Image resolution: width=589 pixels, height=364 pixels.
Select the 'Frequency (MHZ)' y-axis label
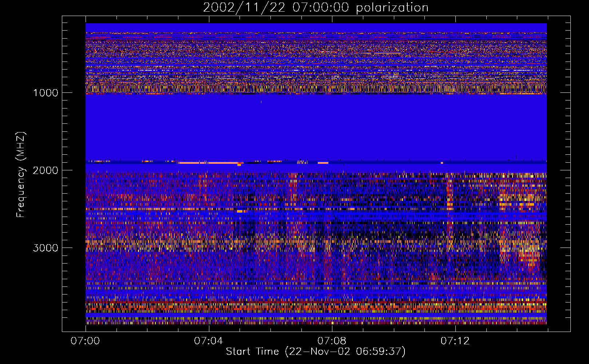21,175
